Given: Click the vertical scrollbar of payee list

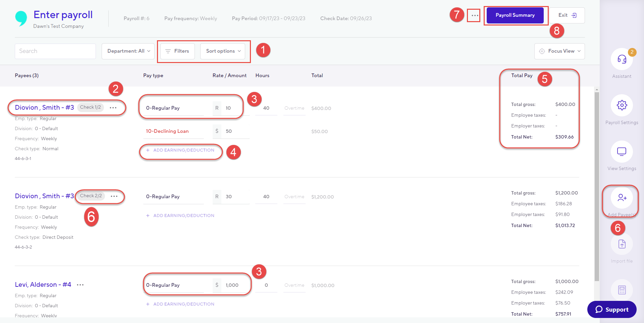Looking at the screenshot, I should click(597, 186).
